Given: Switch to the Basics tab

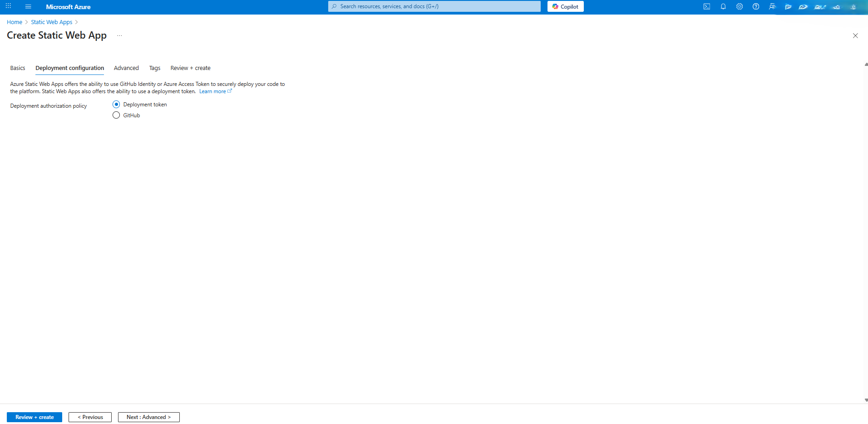Looking at the screenshot, I should point(18,68).
